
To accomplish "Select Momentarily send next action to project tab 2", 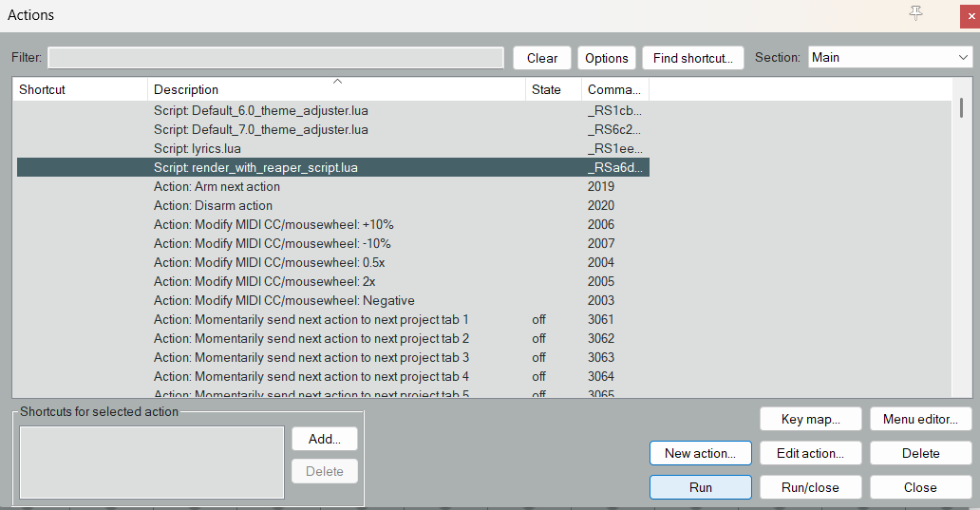I will coord(332,338).
